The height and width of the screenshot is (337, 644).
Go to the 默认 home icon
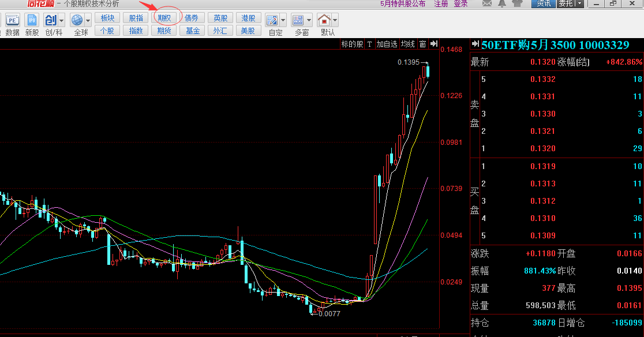point(325,20)
